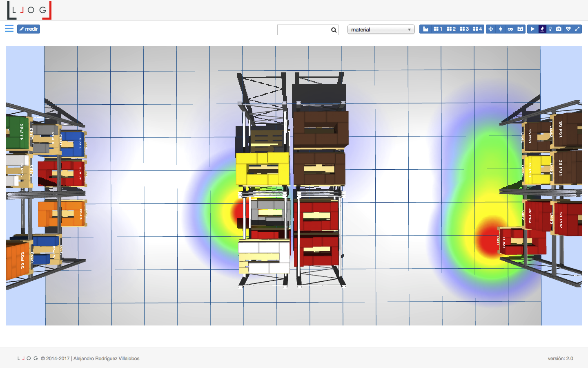
Task: Open the hamburger menu
Action: (9, 29)
